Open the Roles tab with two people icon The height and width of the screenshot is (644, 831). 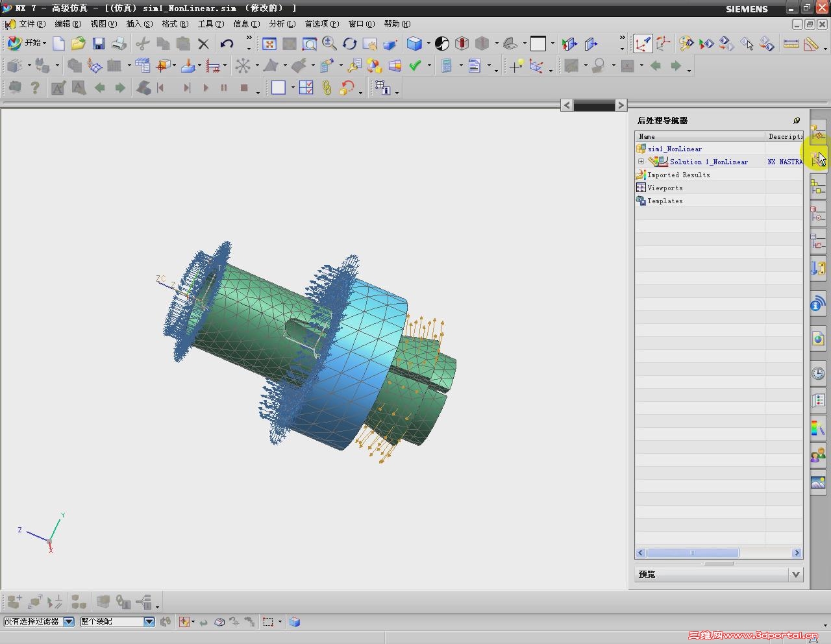click(818, 455)
